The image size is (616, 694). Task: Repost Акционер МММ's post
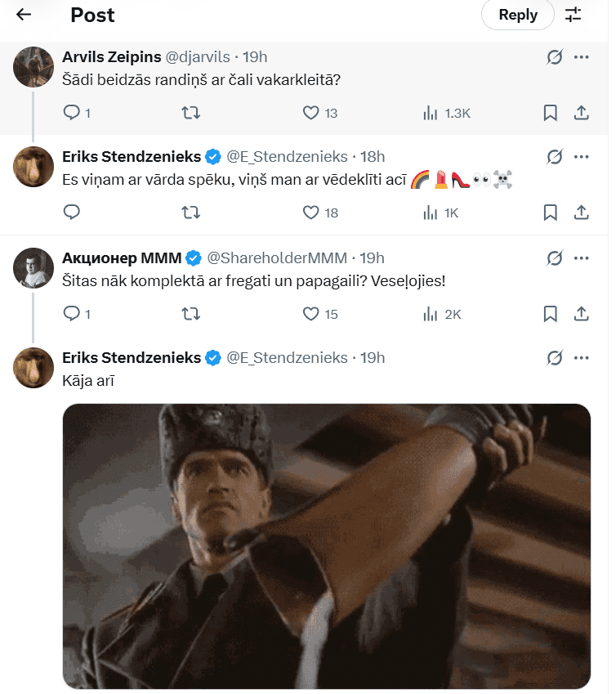pyautogui.click(x=190, y=314)
